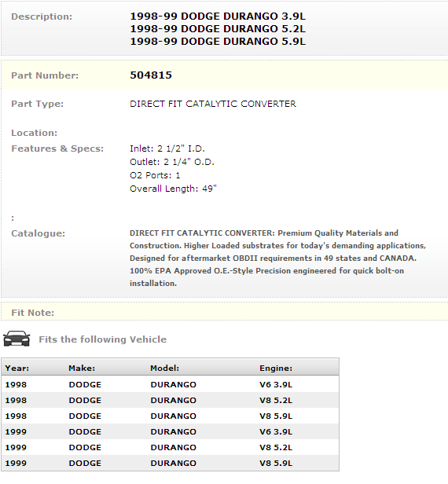The image size is (448, 484).
Task: Click the Inlet 2 1/2" I.D. spec line
Action: click(167, 148)
